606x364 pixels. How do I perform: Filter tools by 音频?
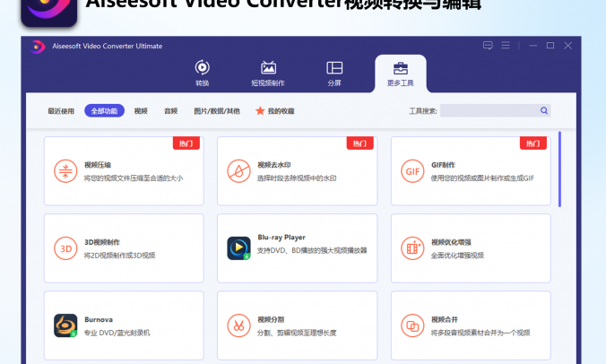[x=171, y=111]
